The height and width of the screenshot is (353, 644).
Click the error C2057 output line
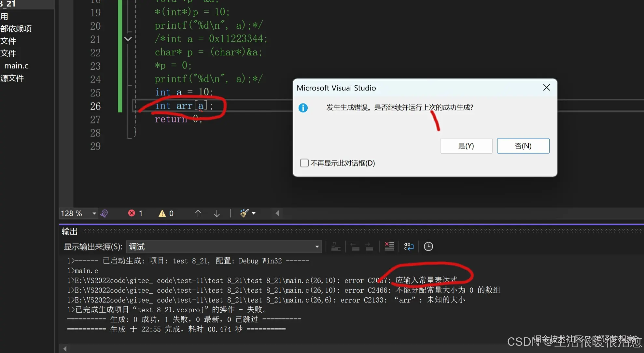pyautogui.click(x=262, y=280)
